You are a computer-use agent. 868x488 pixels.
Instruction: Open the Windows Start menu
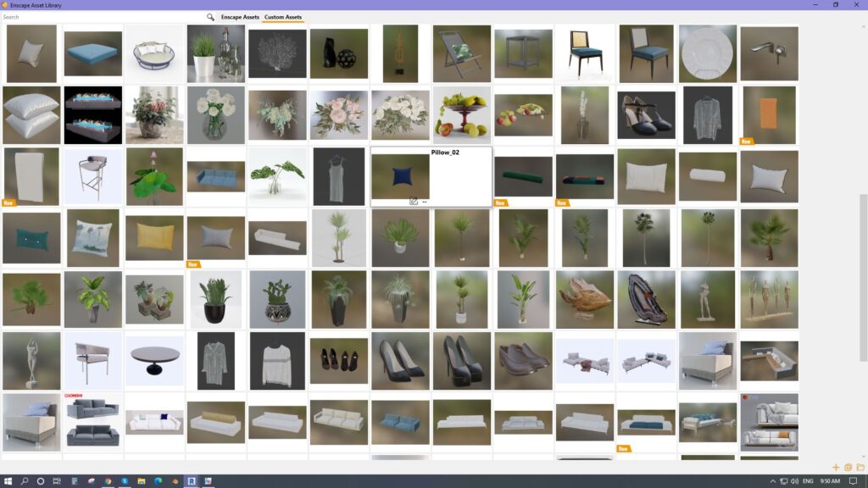point(8,481)
